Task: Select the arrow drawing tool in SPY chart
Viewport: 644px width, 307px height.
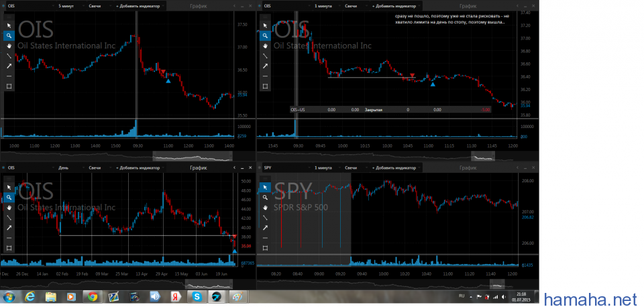Action: (x=266, y=228)
